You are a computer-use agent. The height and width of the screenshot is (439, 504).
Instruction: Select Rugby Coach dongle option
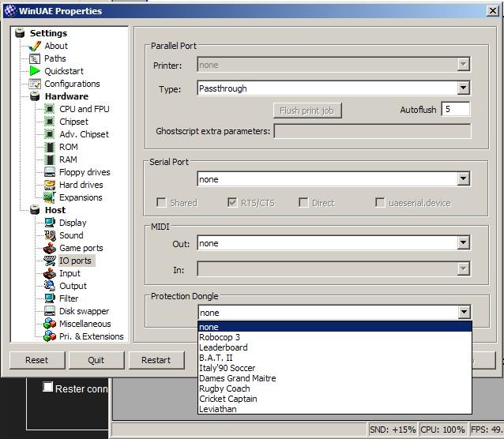click(x=335, y=388)
